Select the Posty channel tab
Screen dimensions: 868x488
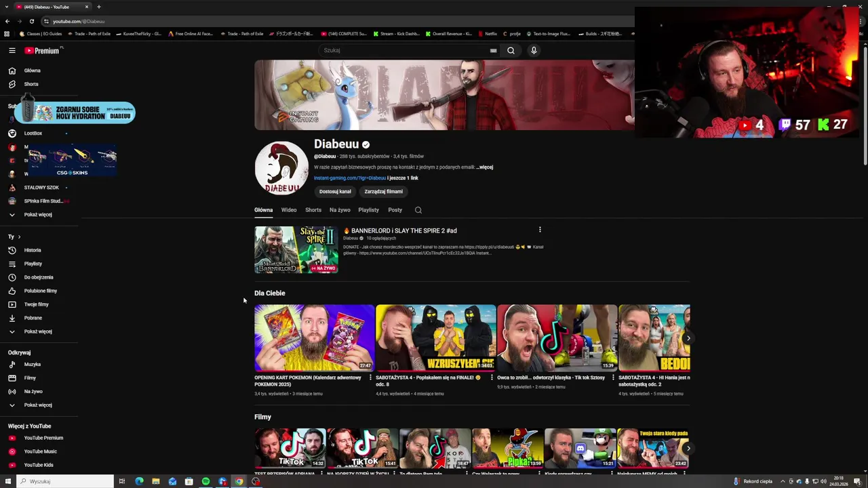tap(395, 210)
